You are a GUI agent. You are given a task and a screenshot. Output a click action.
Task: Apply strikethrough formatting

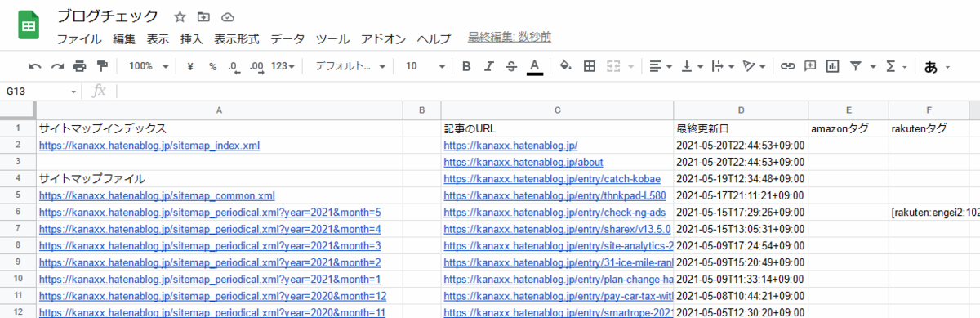pos(512,66)
